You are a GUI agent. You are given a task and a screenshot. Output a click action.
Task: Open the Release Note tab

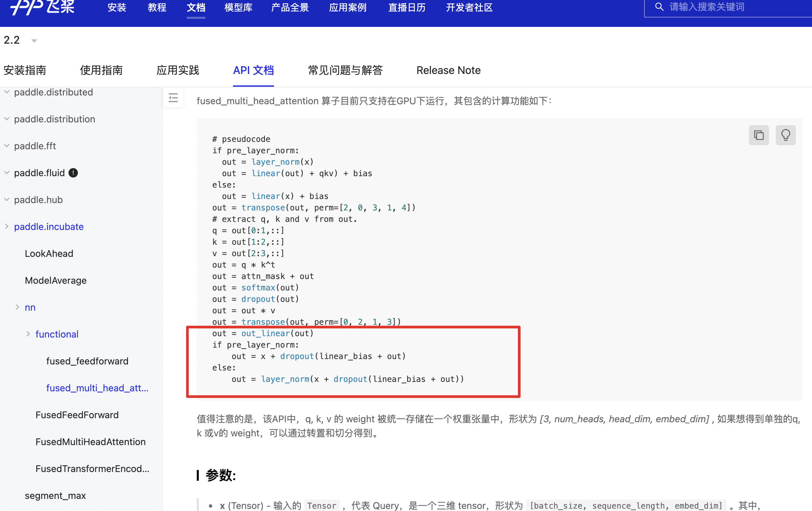(x=448, y=70)
